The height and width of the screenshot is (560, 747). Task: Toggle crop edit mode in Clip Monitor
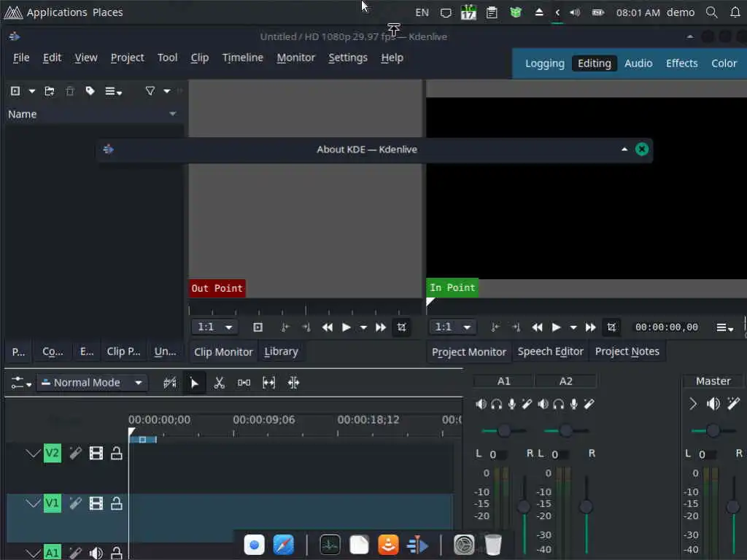(x=402, y=327)
